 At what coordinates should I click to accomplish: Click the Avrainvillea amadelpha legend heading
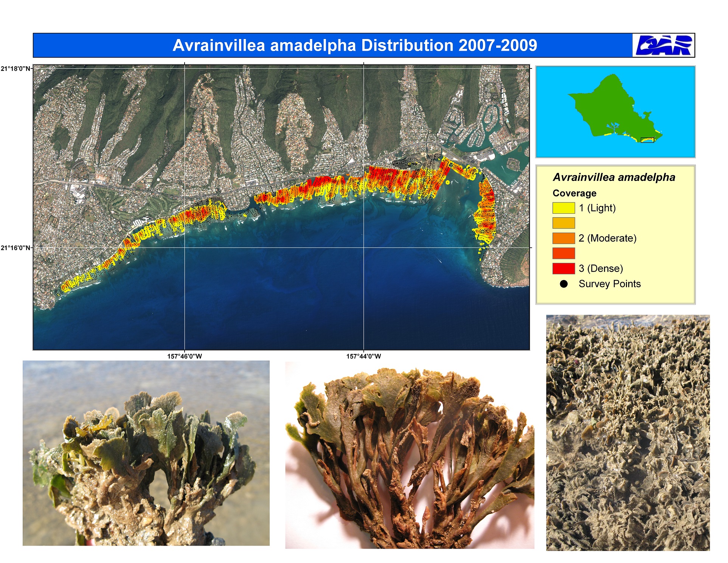coord(614,177)
